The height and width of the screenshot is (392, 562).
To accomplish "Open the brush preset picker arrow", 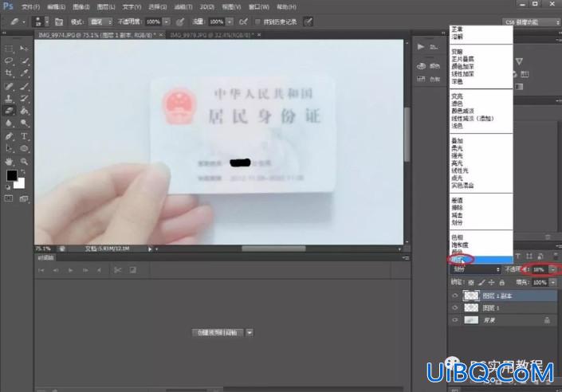I will [x=47, y=22].
